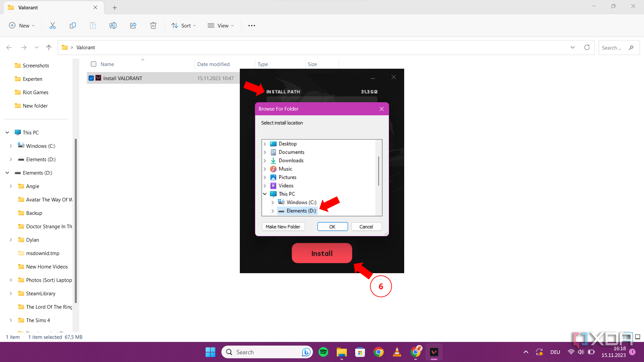Expand the Photos (Sort) Laptop folder

tap(11, 280)
